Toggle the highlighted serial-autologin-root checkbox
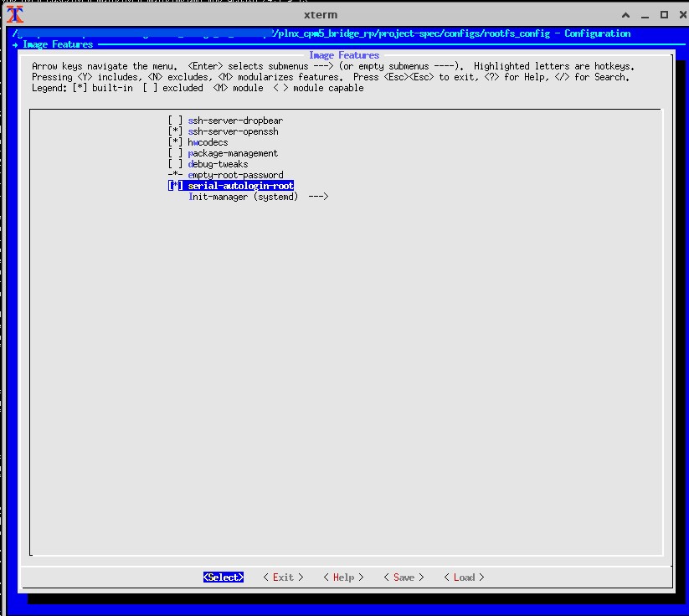689x616 pixels. click(x=175, y=186)
